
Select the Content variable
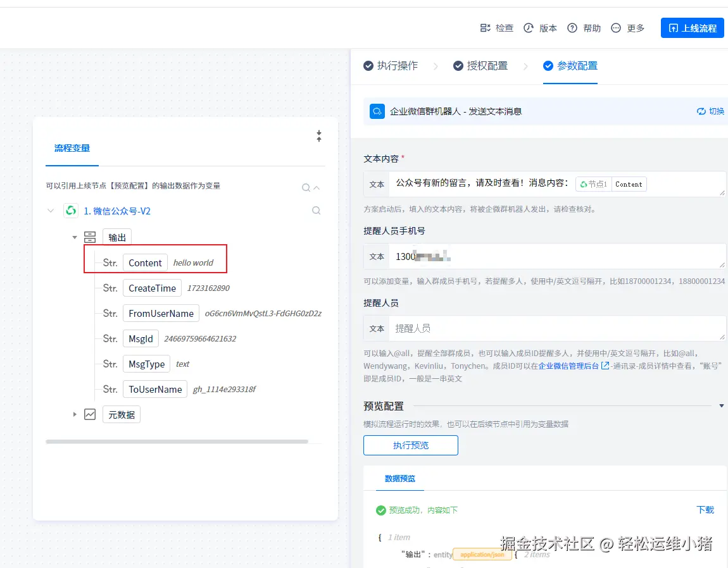point(145,262)
